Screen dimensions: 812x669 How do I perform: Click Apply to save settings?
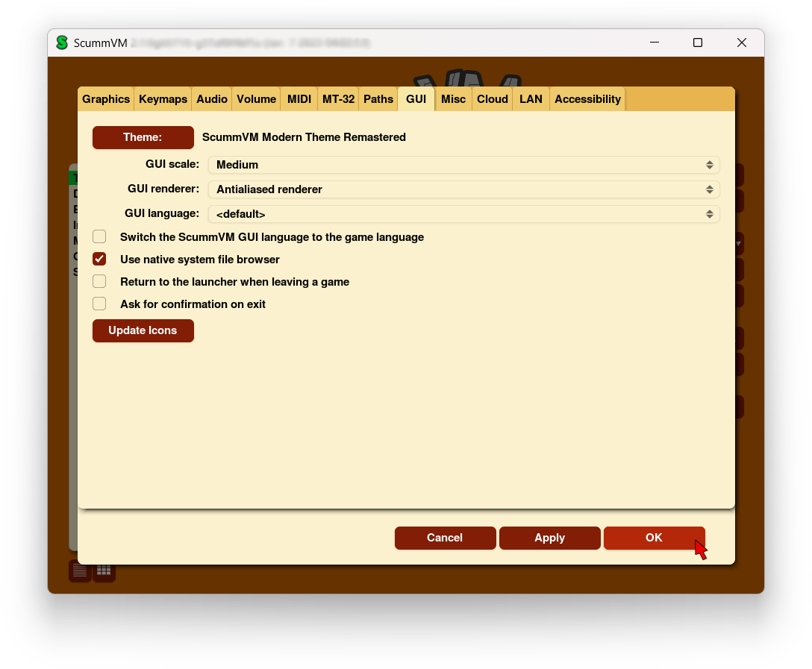point(549,538)
